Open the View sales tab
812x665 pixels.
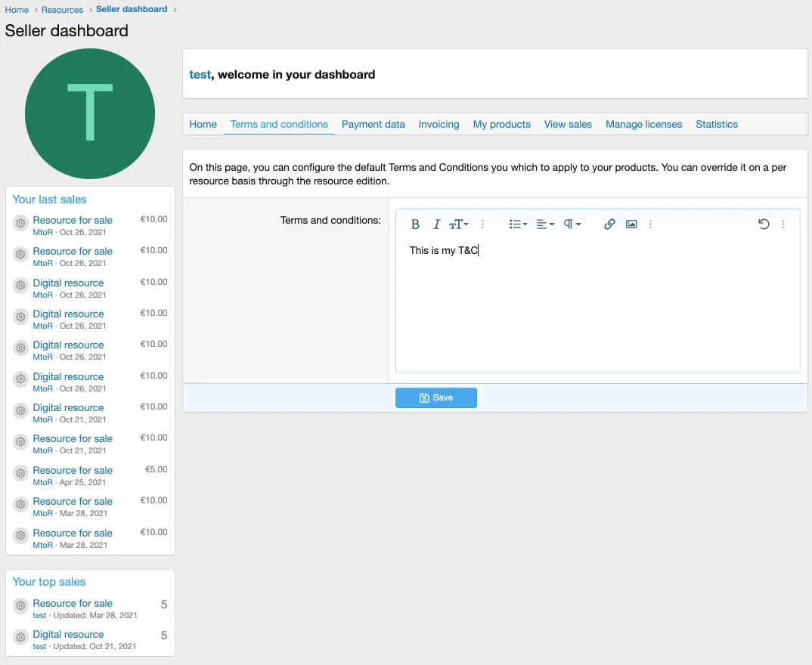click(568, 124)
